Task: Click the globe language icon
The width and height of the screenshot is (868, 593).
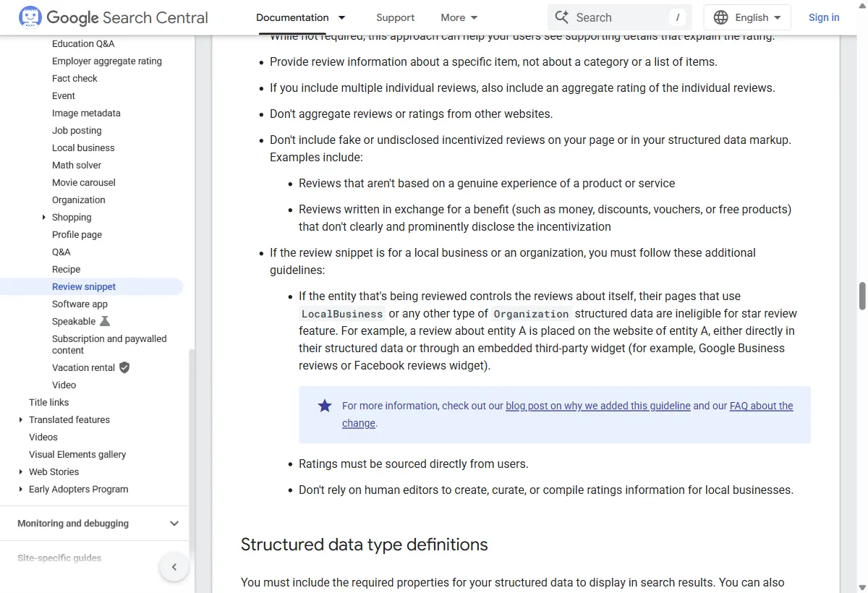Action: [721, 17]
